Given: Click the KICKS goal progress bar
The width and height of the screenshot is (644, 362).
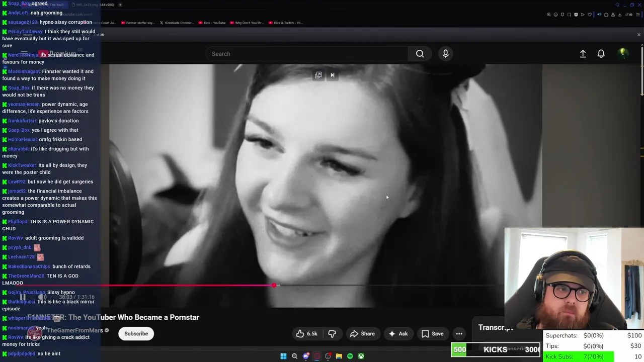Looking at the screenshot, I should pyautogui.click(x=496, y=349).
